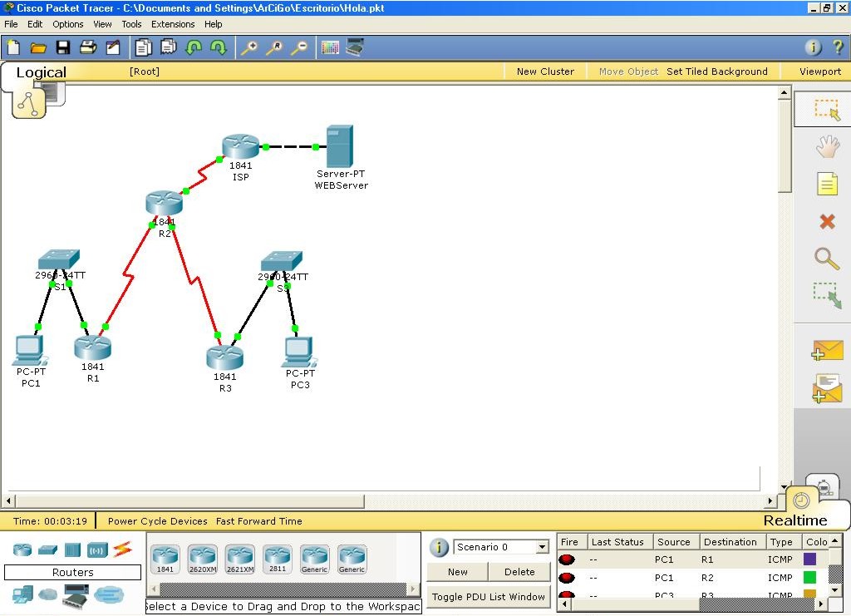Click the New Cluster button

tap(545, 71)
